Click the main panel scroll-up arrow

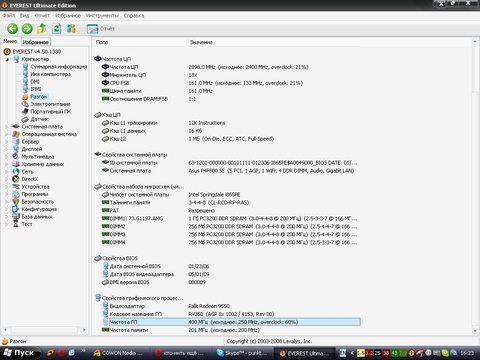(475, 42)
